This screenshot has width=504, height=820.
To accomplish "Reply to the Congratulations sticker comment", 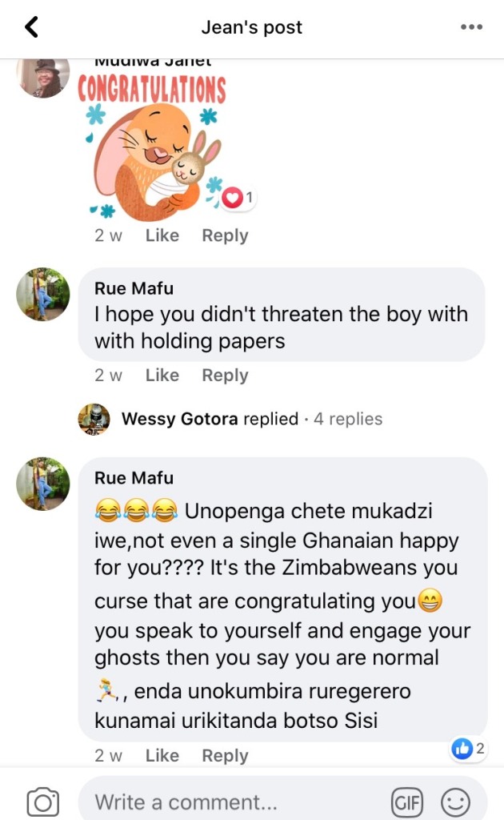I will (x=225, y=235).
